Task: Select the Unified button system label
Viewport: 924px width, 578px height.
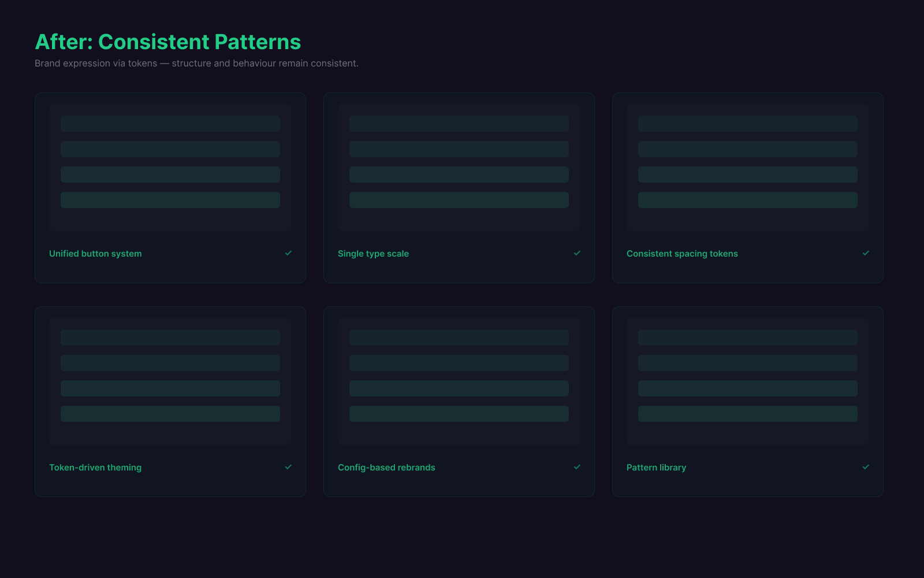Action: (95, 254)
